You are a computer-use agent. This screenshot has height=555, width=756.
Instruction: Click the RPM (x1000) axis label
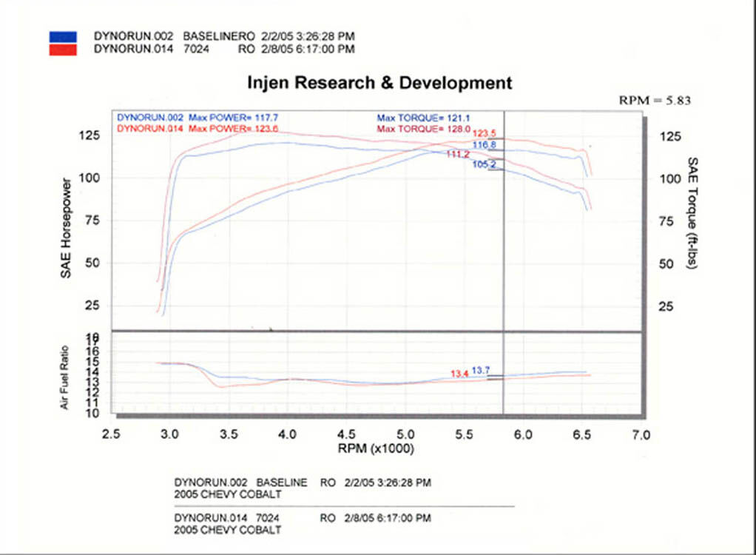pyautogui.click(x=376, y=448)
